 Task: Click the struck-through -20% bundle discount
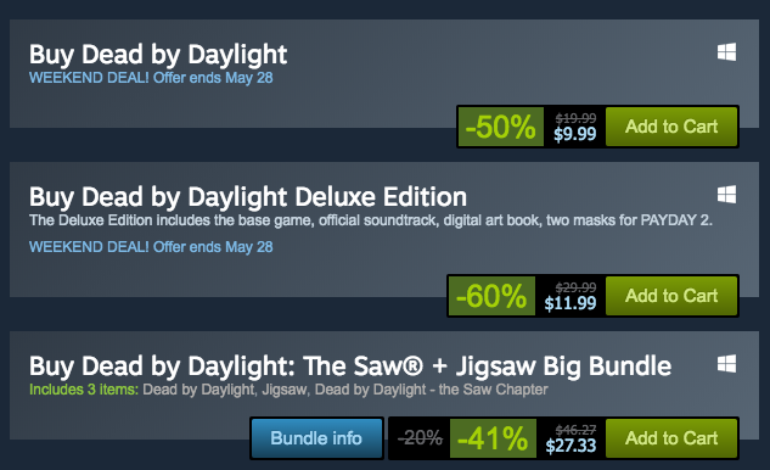click(419, 439)
